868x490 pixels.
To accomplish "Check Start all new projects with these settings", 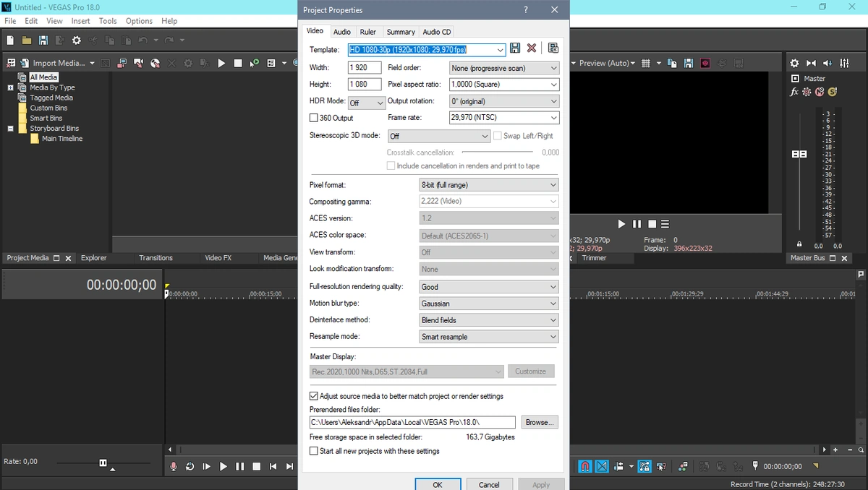I will pyautogui.click(x=314, y=451).
